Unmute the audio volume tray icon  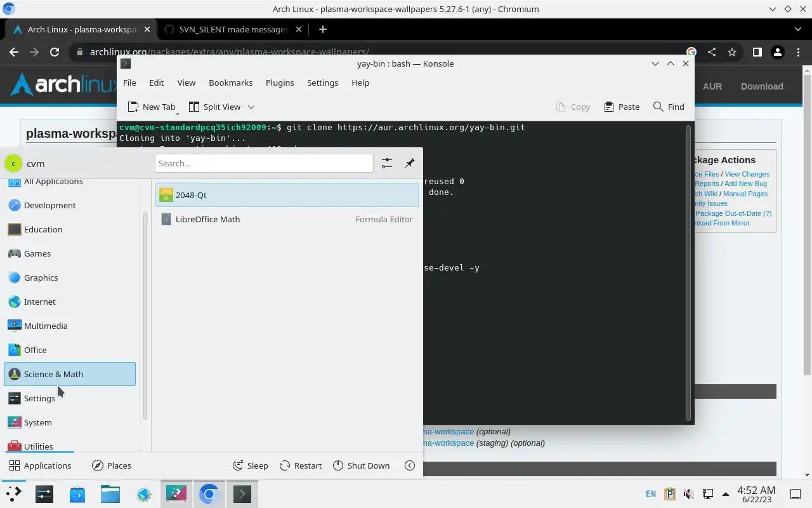[688, 494]
